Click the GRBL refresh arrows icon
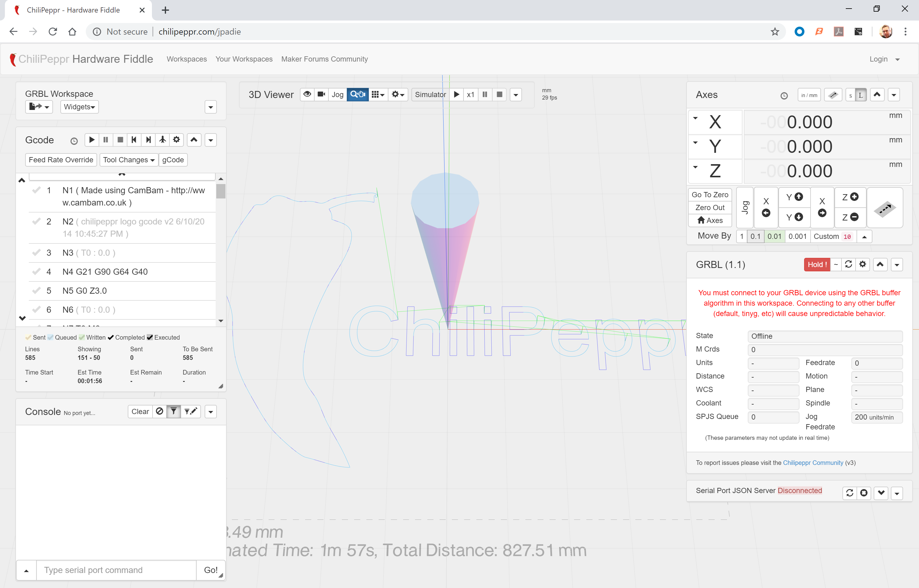 click(848, 264)
